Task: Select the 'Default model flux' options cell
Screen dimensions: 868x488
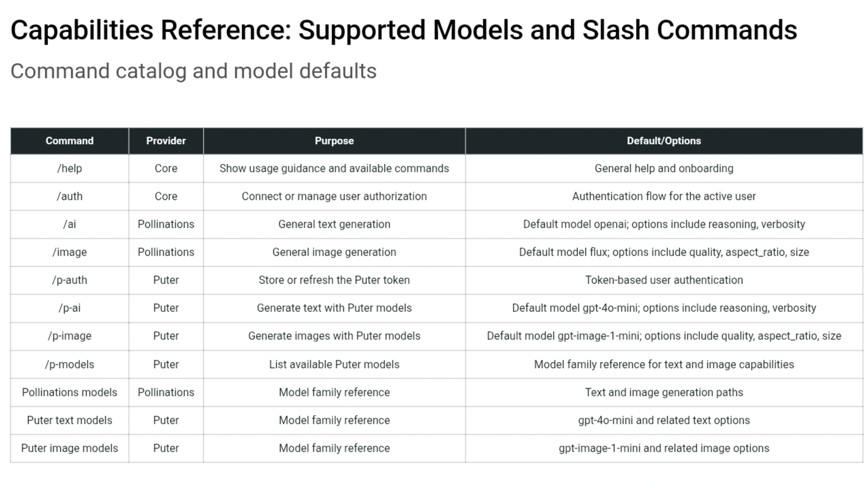Action: point(664,252)
